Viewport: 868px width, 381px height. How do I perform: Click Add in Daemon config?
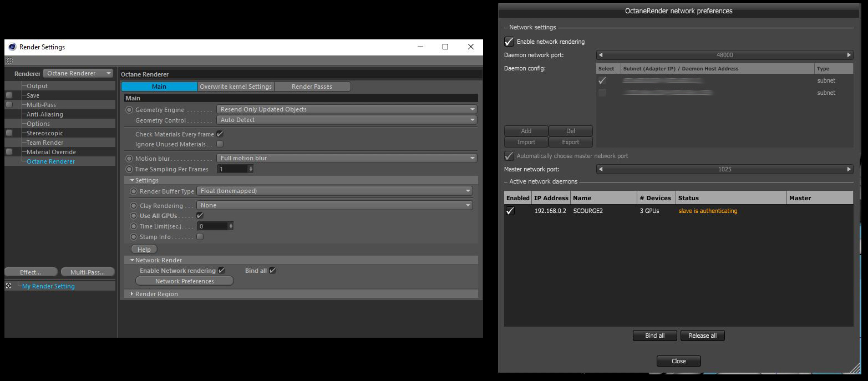pyautogui.click(x=526, y=131)
